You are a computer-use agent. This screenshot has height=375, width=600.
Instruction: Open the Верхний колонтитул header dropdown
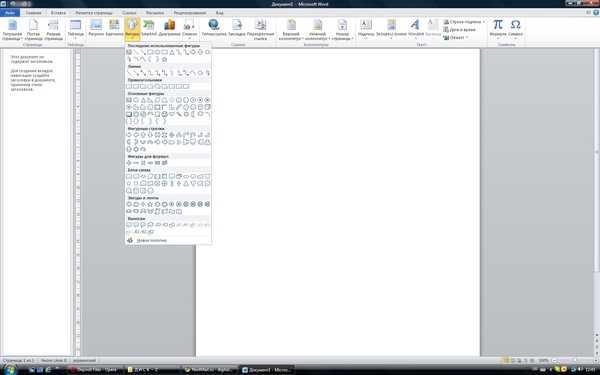pos(291,30)
